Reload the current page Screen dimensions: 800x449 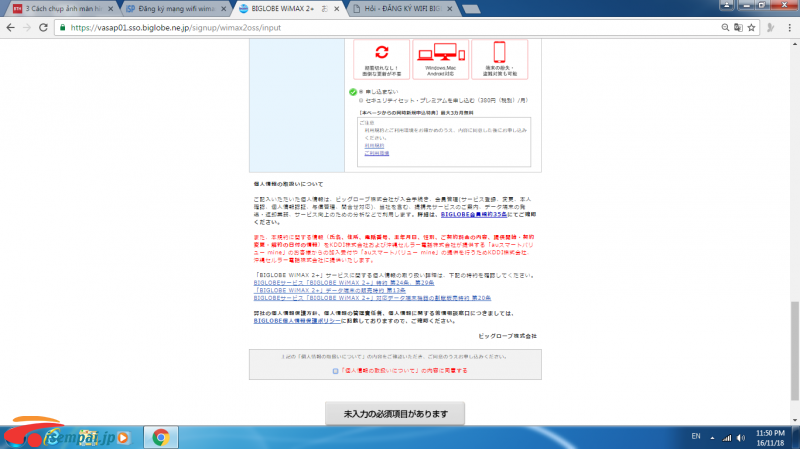[x=43, y=28]
